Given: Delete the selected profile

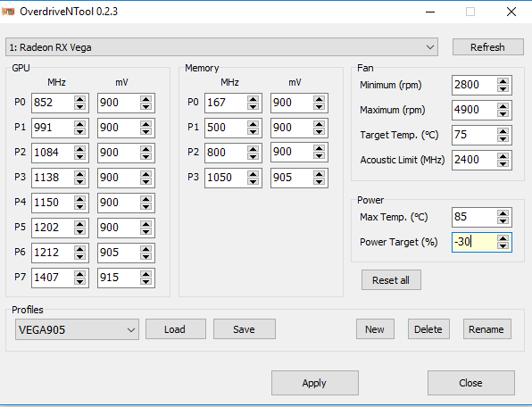Looking at the screenshot, I should [428, 329].
